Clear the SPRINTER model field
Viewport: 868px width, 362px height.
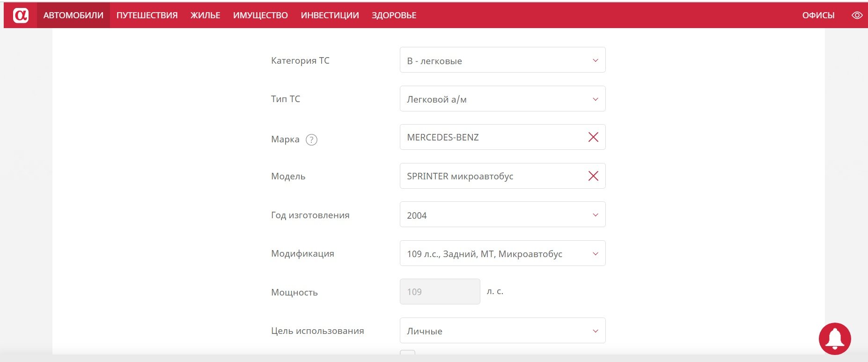[593, 176]
